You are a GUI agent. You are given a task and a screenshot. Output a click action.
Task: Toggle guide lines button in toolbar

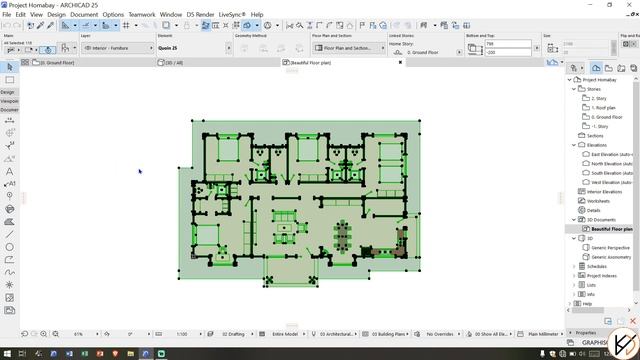tap(65, 25)
